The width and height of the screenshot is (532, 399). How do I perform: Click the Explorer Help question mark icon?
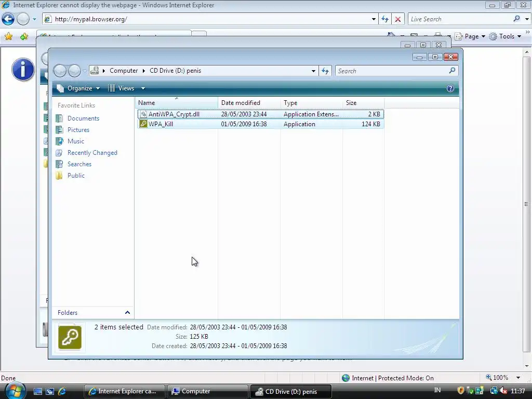450,88
